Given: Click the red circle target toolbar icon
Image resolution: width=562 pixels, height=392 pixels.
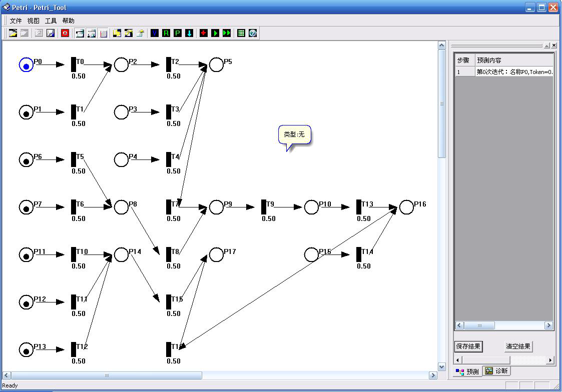Looking at the screenshot, I should coord(65,33).
